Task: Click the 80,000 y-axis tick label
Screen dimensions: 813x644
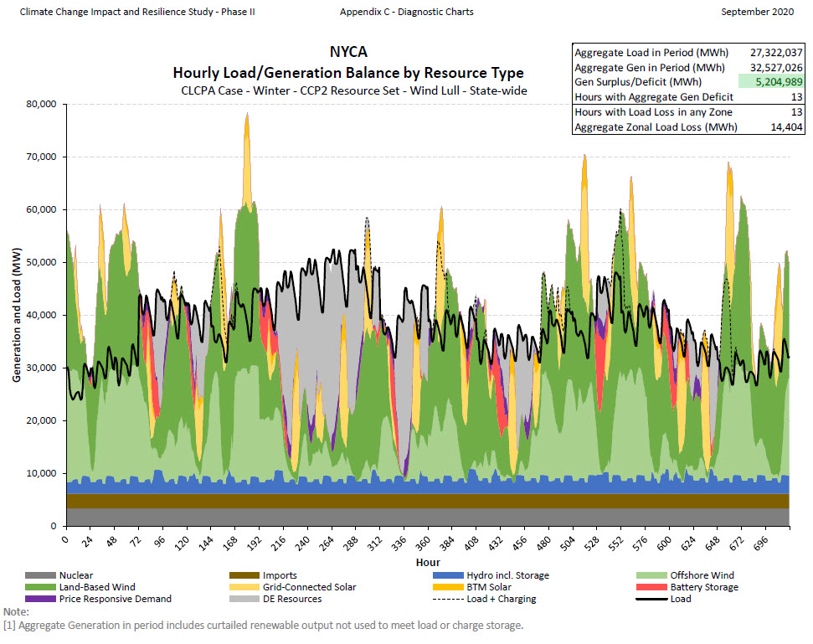Action: coord(38,105)
